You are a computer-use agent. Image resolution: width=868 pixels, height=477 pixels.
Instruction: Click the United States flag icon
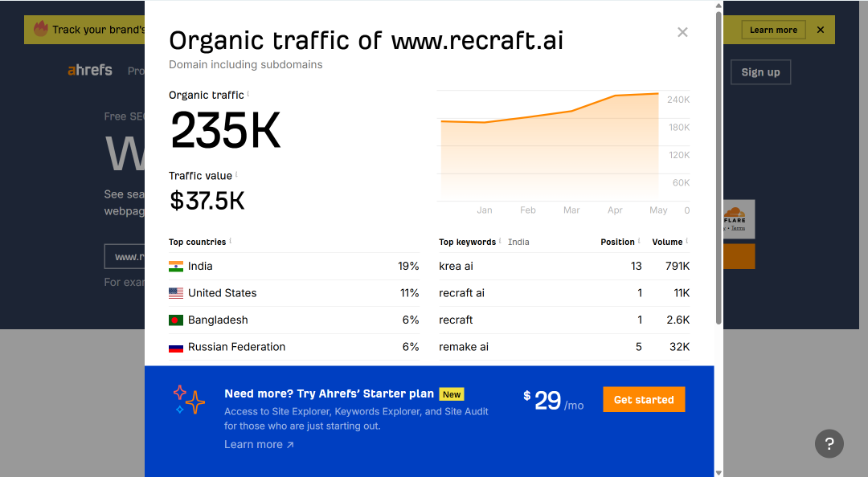coord(176,293)
